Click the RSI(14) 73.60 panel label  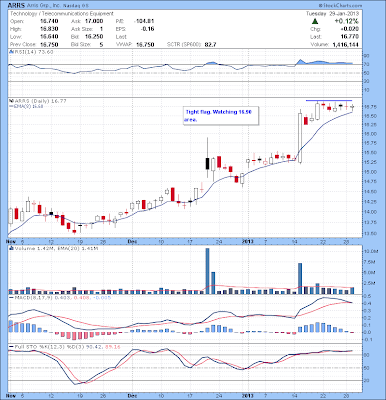coord(33,52)
